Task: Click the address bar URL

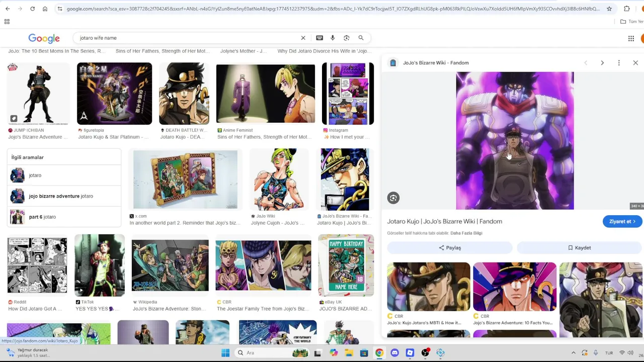Action: 332,9
